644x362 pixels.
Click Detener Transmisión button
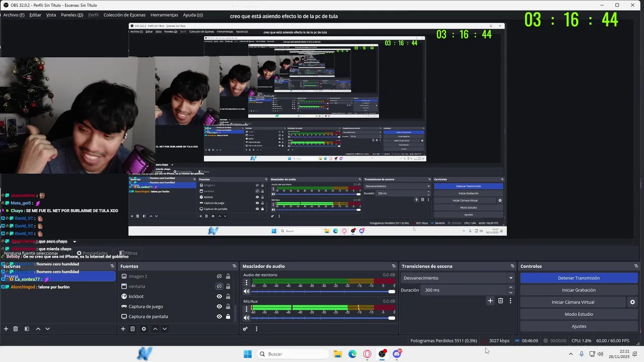pyautogui.click(x=579, y=278)
